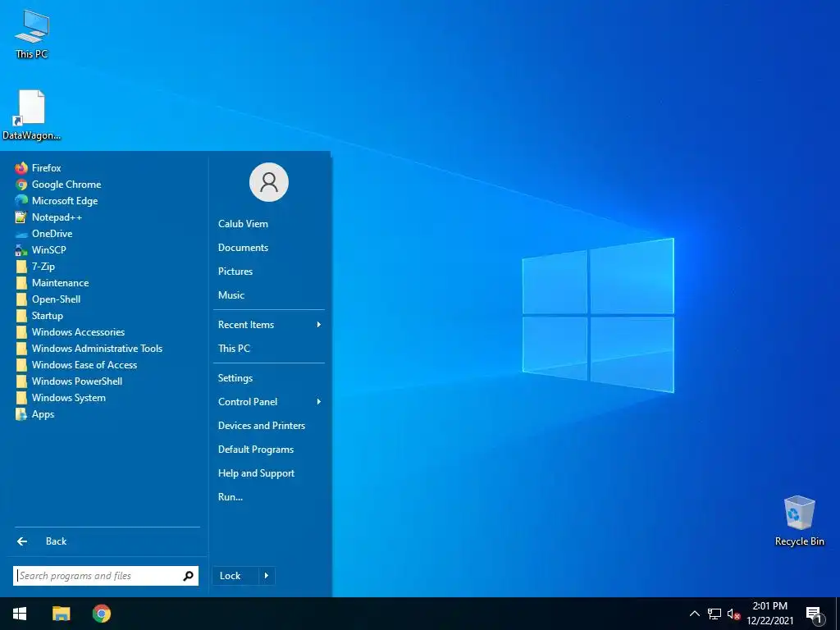Open Firefox from the programs list
This screenshot has height=630, width=840.
pos(38,168)
